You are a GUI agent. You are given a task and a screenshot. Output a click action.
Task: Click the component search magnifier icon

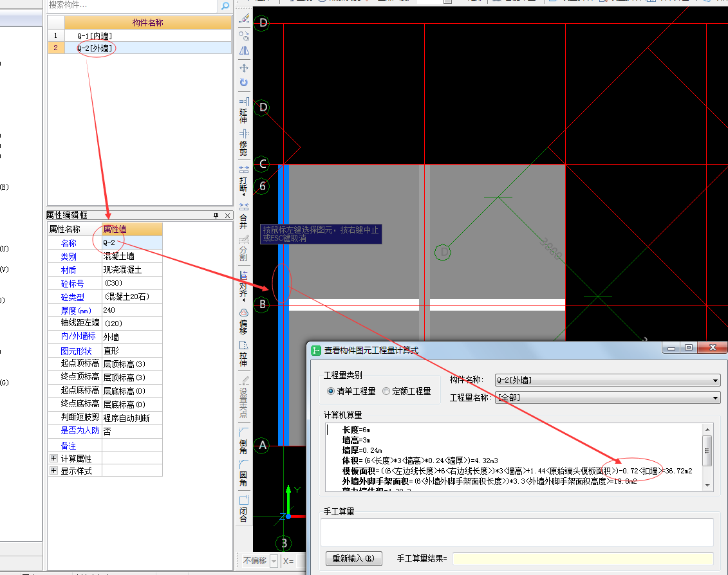[225, 6]
